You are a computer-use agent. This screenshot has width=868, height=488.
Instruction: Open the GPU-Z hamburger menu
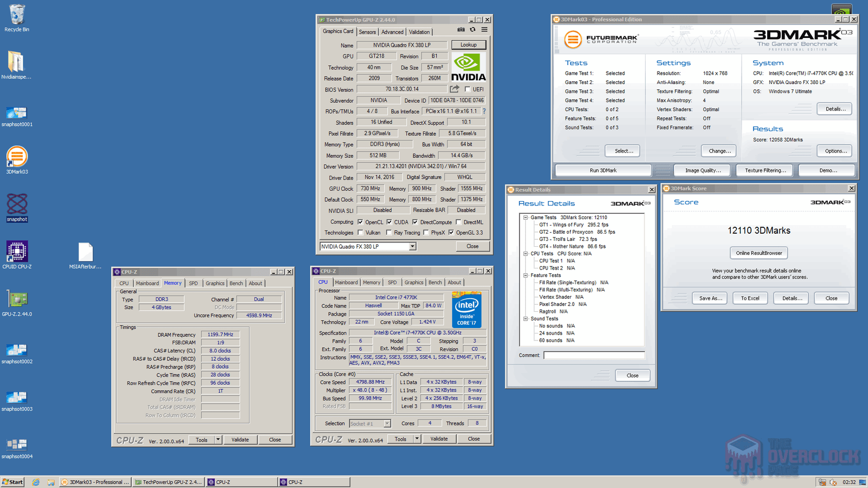[x=484, y=30]
